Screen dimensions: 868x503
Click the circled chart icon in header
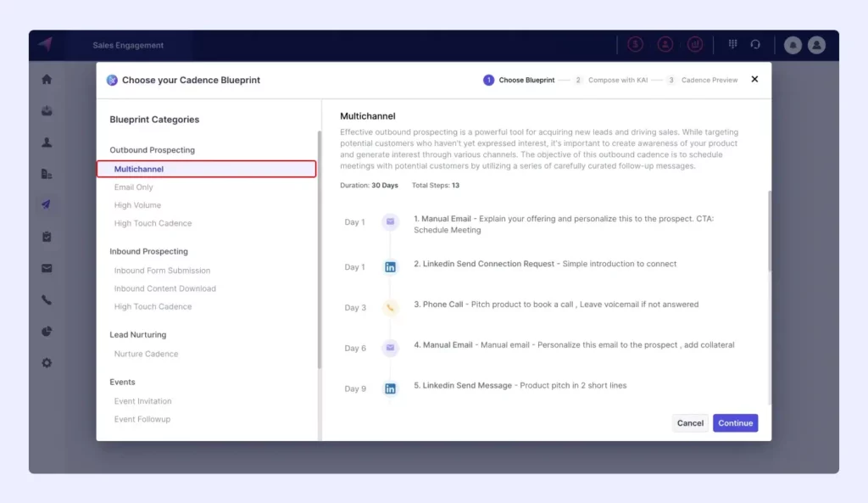(x=695, y=44)
